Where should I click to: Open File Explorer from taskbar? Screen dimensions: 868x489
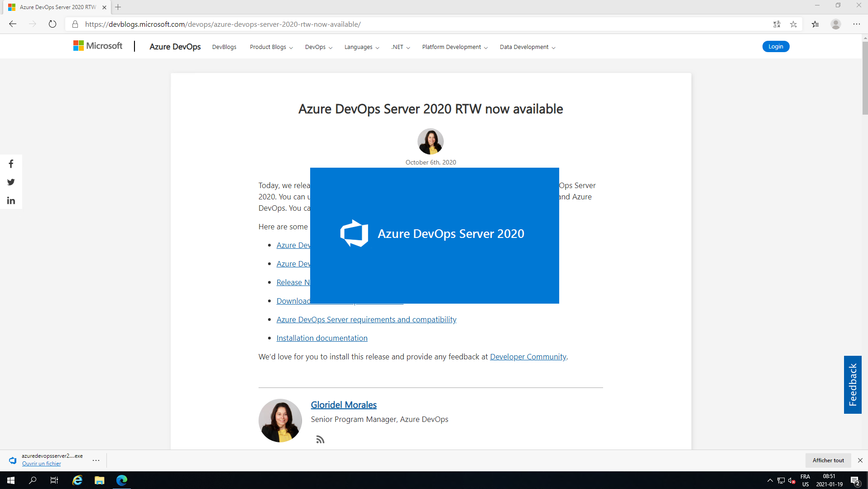(99, 480)
